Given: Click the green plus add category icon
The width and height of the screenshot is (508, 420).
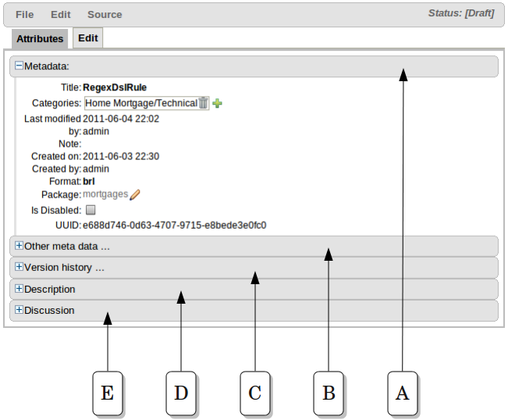Looking at the screenshot, I should (217, 103).
